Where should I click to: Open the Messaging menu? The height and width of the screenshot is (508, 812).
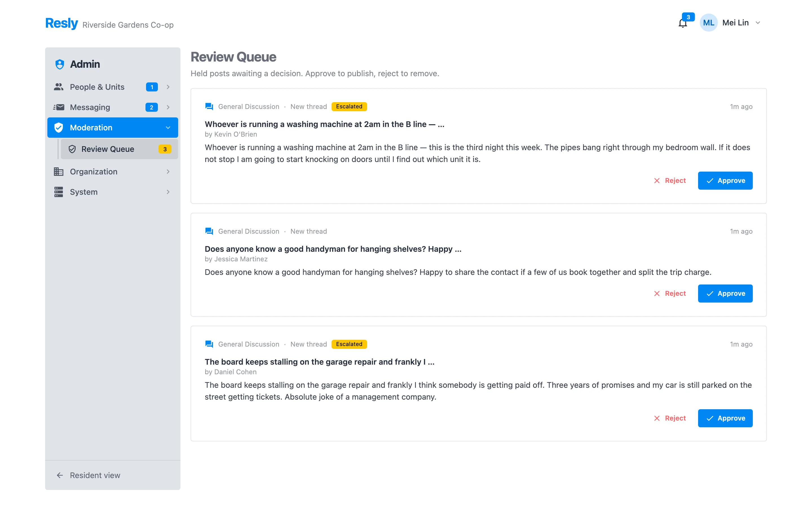pos(113,107)
